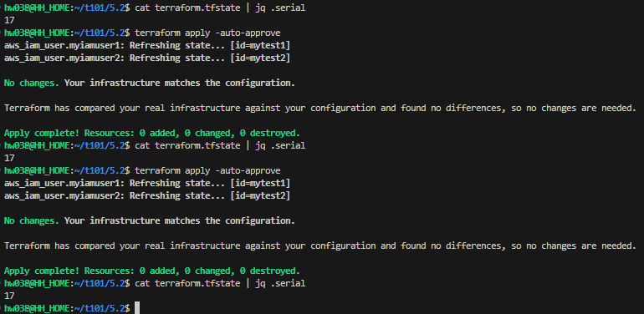Screen dimensions: 644x314
Task: Click first 'aws_iam_user.myiamuser2: Refreshing state' line
Action: click(147, 58)
